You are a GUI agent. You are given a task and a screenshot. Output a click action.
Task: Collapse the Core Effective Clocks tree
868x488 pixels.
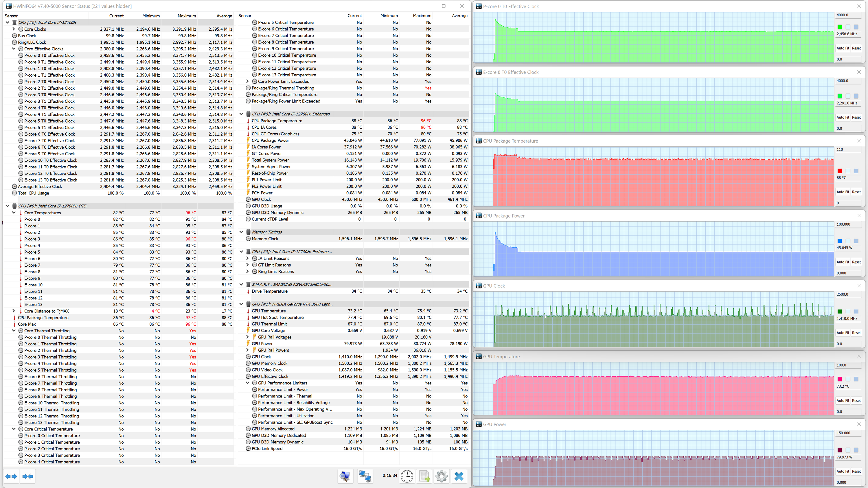click(x=14, y=49)
